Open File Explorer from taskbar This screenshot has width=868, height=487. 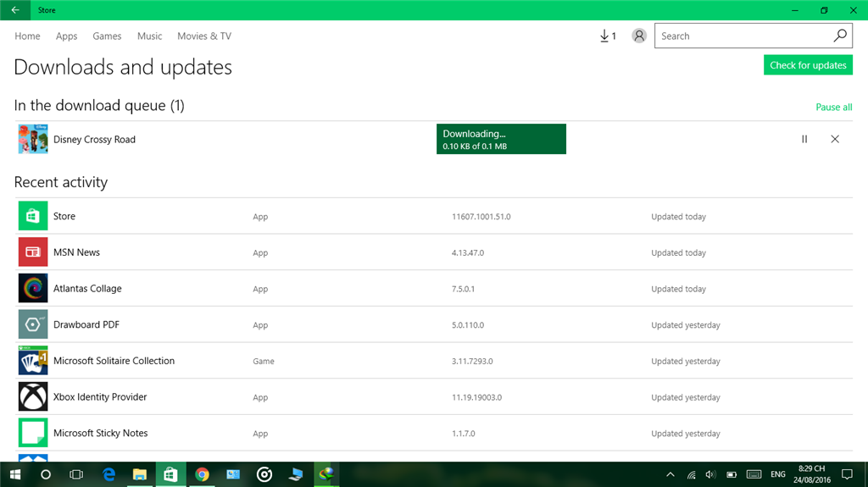point(140,474)
